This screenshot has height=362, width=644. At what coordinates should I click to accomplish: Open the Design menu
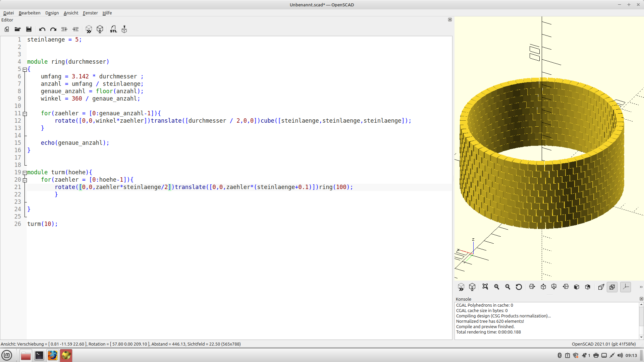(52, 13)
